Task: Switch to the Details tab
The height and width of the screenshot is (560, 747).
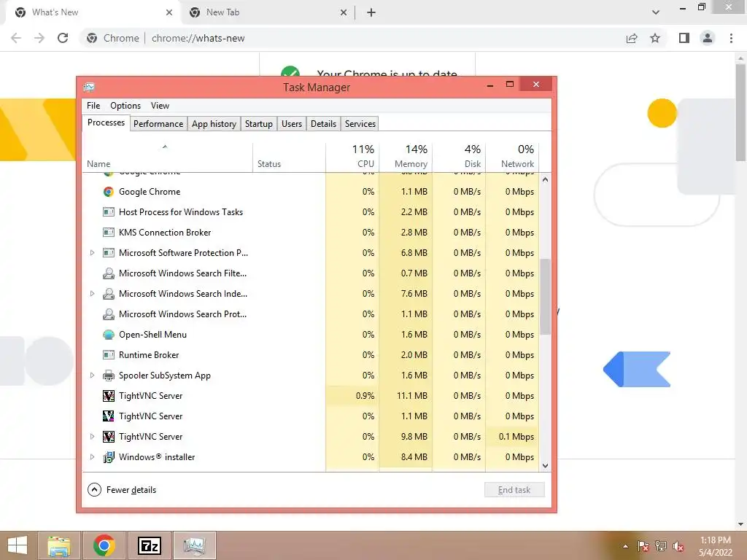Action: click(x=323, y=124)
